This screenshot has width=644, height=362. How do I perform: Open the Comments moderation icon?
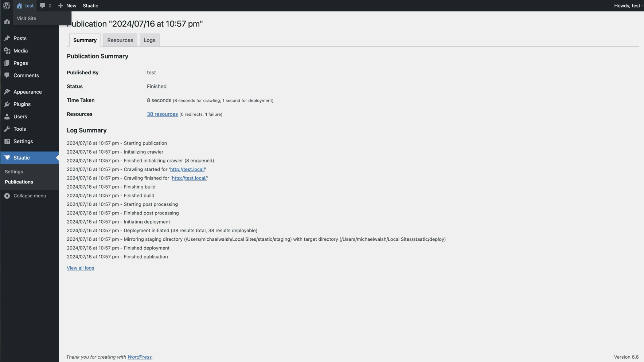coord(7,75)
